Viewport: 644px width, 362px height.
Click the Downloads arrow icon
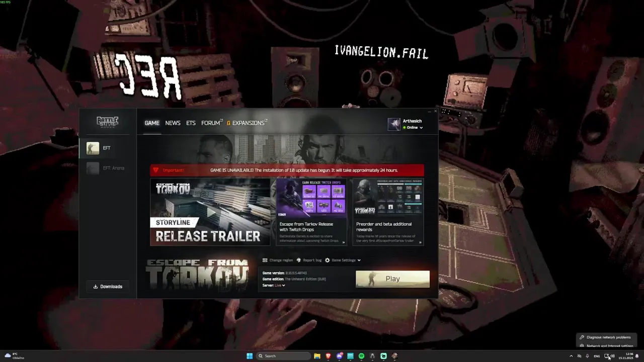coord(96,287)
